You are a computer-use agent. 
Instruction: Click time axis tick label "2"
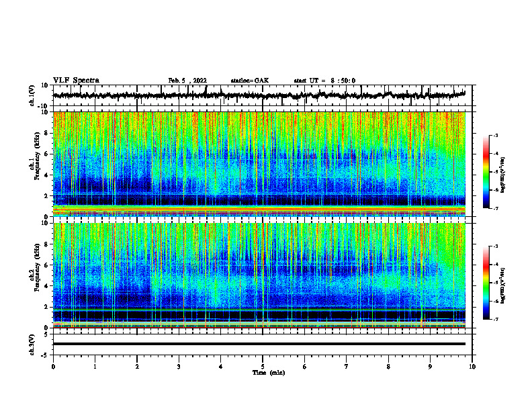click(x=137, y=367)
